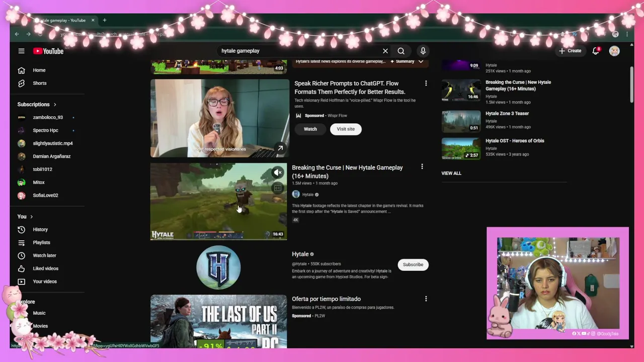Open the Hytale channel large logo
The width and height of the screenshot is (644, 362).
pyautogui.click(x=218, y=267)
